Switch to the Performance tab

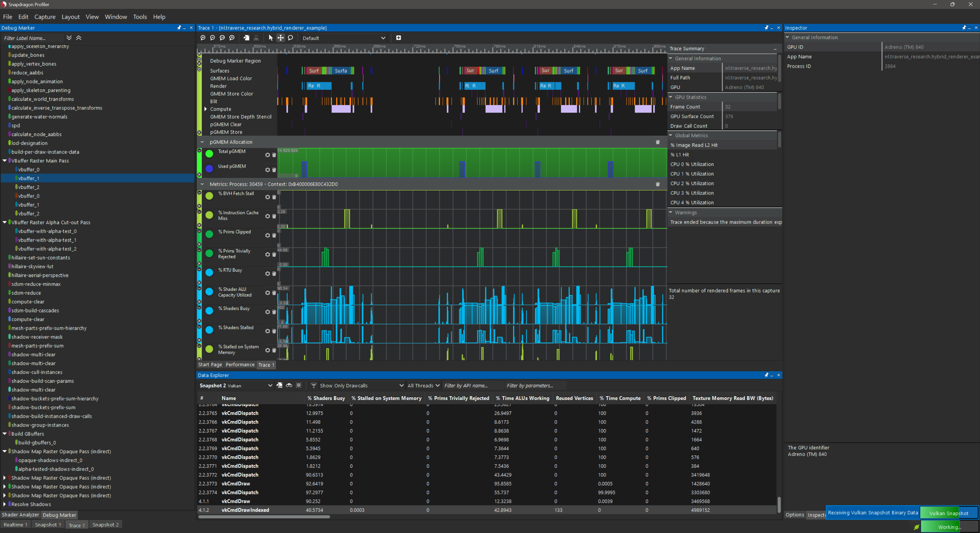[x=240, y=365]
